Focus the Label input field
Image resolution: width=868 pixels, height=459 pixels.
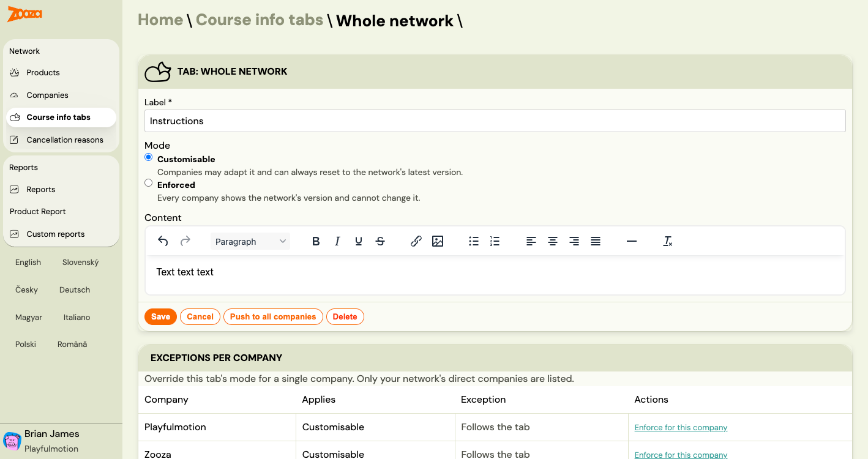click(x=495, y=121)
